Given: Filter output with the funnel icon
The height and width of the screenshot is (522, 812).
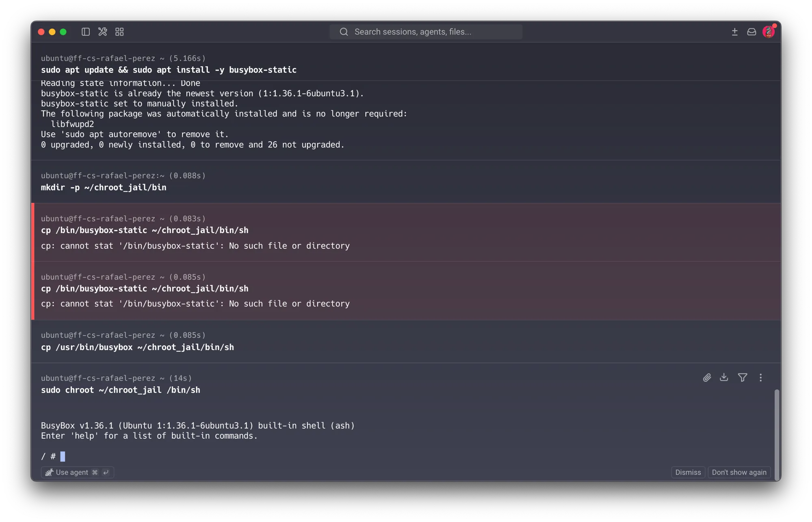Looking at the screenshot, I should tap(743, 377).
